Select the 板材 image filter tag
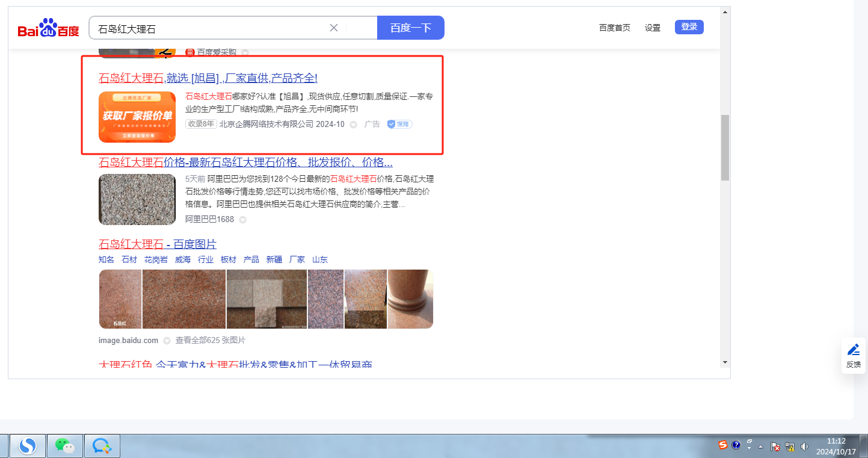The width and height of the screenshot is (868, 458). coord(229,259)
